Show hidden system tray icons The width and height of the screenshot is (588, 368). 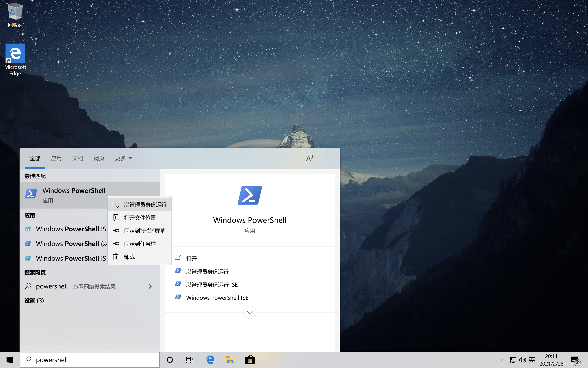[x=503, y=360]
